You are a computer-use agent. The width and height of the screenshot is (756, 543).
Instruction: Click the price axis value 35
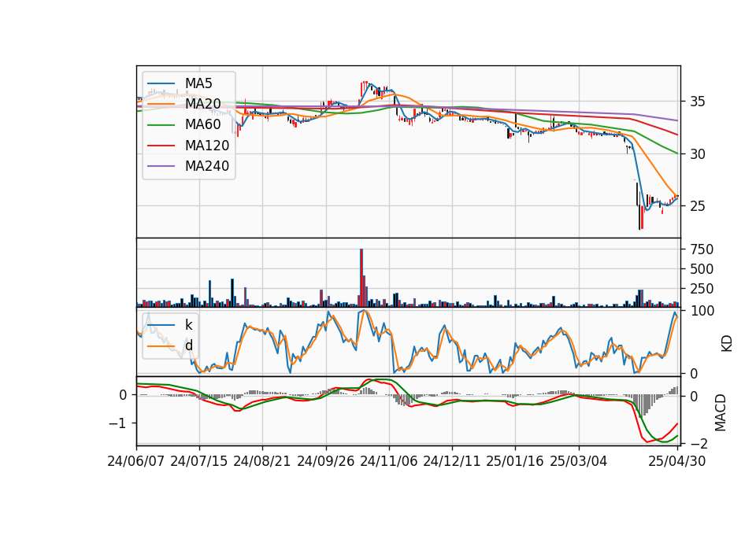[698, 102]
